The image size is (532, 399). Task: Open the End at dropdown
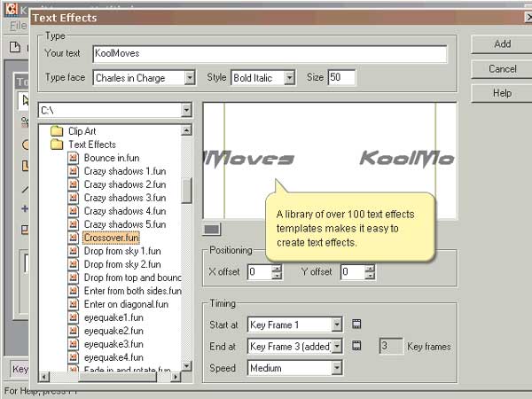click(x=337, y=347)
